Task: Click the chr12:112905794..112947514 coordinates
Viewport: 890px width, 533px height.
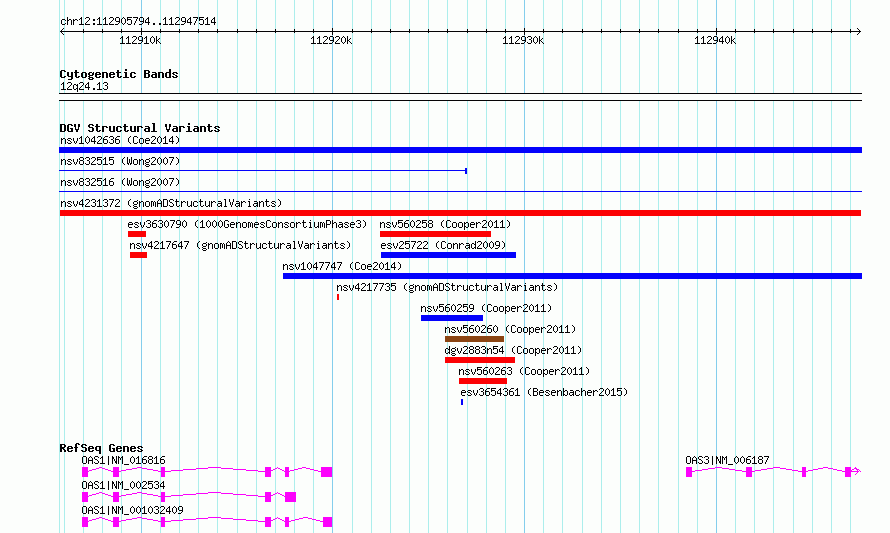Action: coord(138,22)
